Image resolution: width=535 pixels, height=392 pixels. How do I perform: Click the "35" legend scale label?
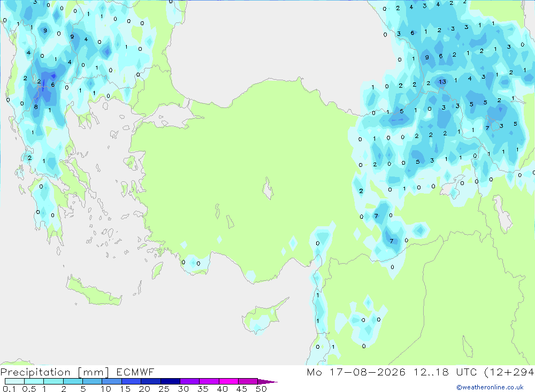coord(203,389)
